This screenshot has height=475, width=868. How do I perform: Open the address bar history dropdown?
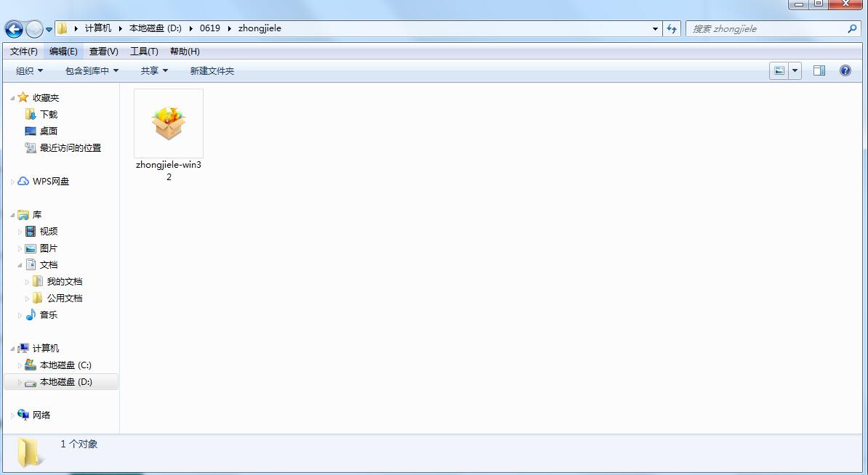(x=656, y=29)
